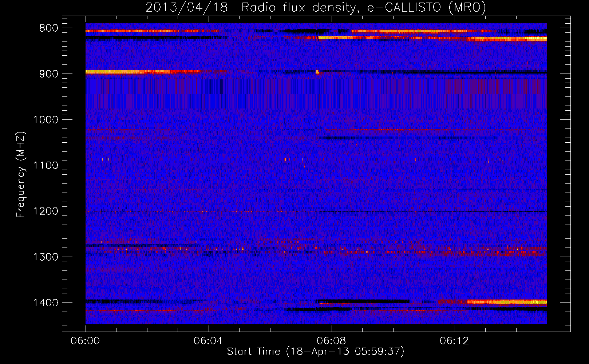Click the 1400 frequency tick label

[46, 303]
